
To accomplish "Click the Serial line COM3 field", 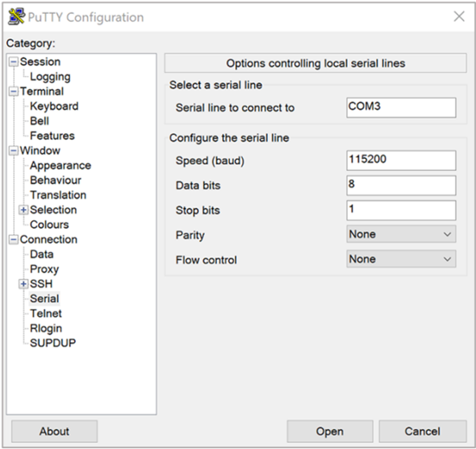I will coord(401,107).
